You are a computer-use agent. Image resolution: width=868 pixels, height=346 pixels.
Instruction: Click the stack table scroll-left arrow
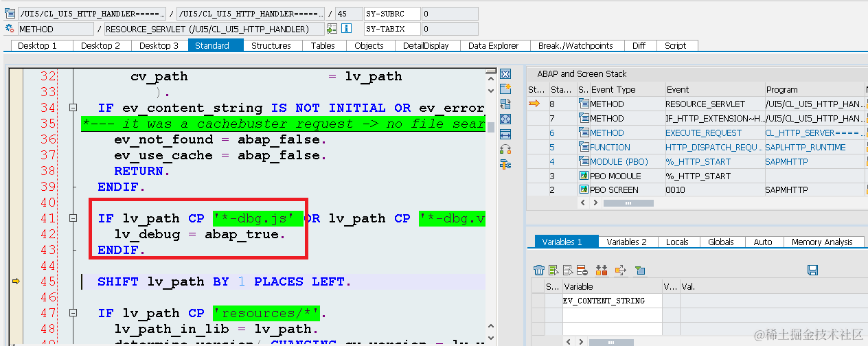pyautogui.click(x=584, y=203)
